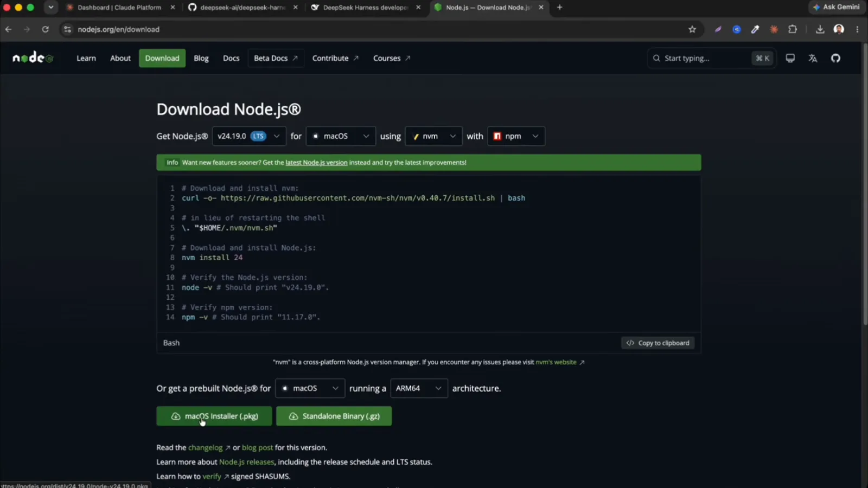The image size is (868, 488).
Task: Select the Download nav item
Action: [162, 58]
